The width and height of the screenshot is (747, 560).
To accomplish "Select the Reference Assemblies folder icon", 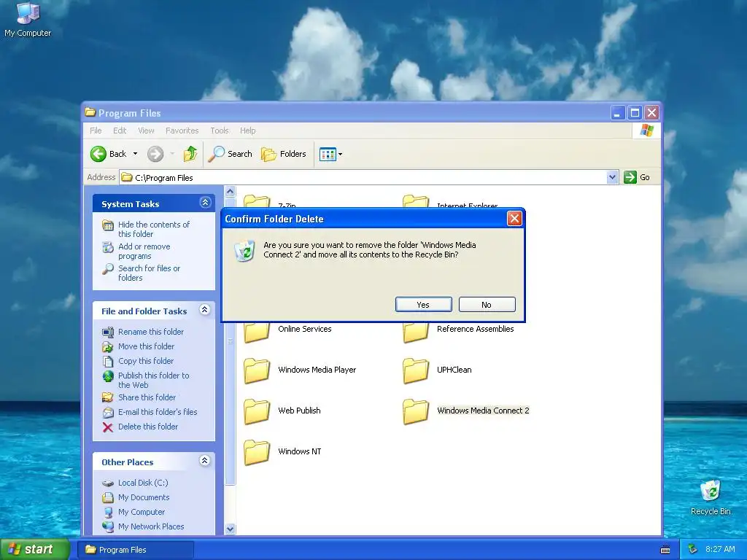I will (415, 331).
